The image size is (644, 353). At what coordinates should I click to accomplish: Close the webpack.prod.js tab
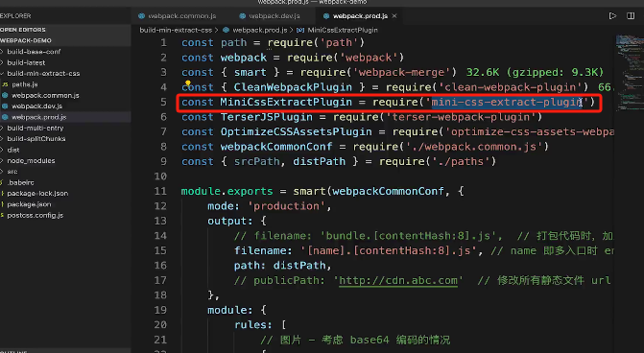(394, 16)
